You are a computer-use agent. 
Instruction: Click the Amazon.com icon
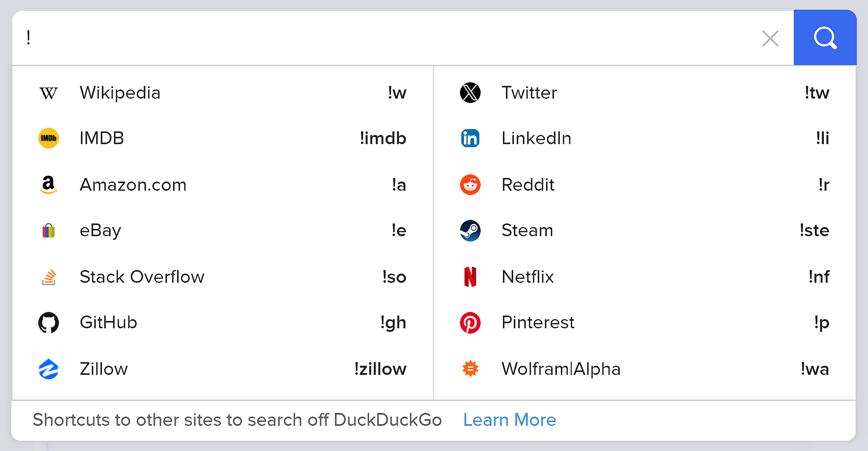coord(49,185)
